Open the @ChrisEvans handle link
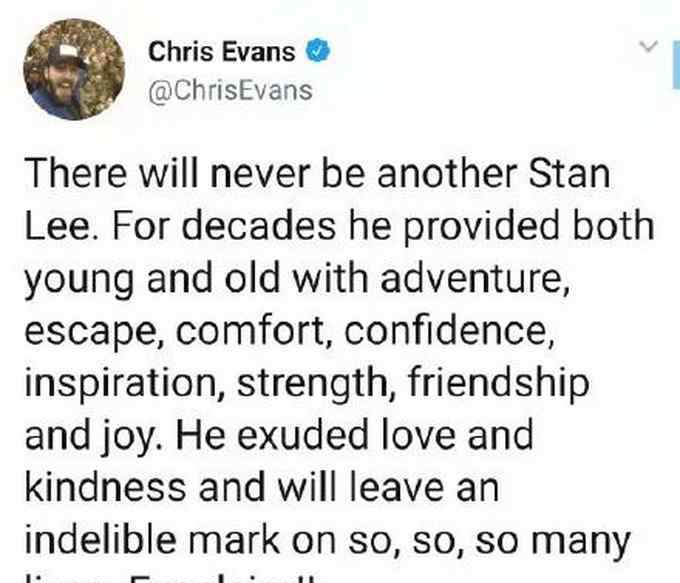The width and height of the screenshot is (680, 583). pyautogui.click(x=230, y=91)
